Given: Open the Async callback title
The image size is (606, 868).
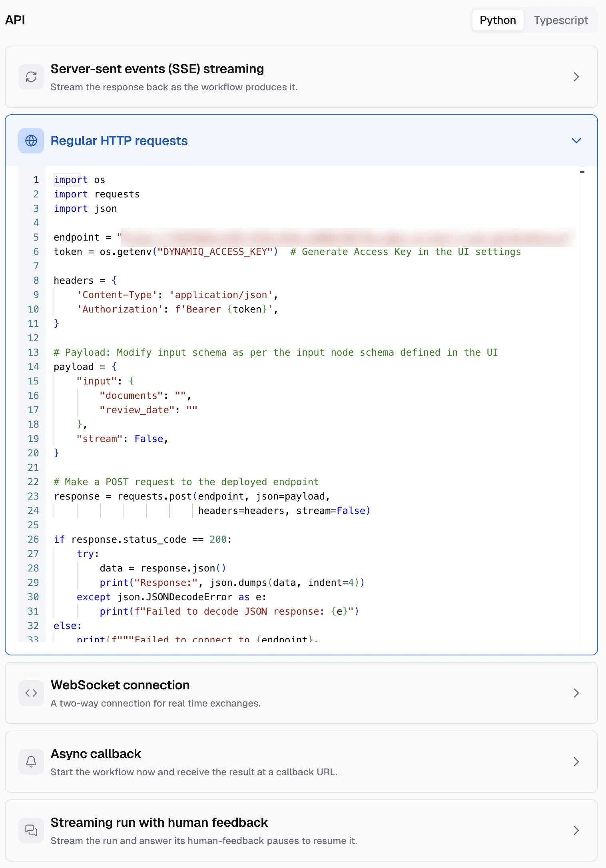Looking at the screenshot, I should 96,754.
